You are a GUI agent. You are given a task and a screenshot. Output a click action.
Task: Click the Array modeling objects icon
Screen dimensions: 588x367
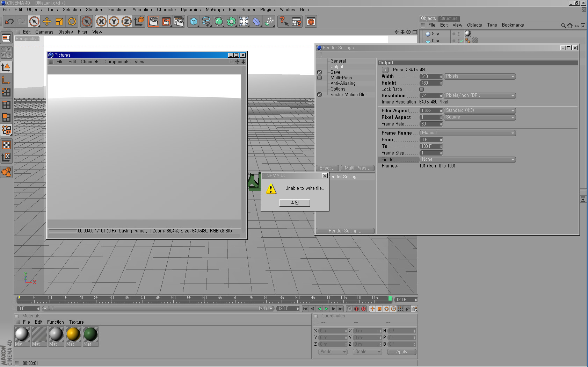pos(231,22)
